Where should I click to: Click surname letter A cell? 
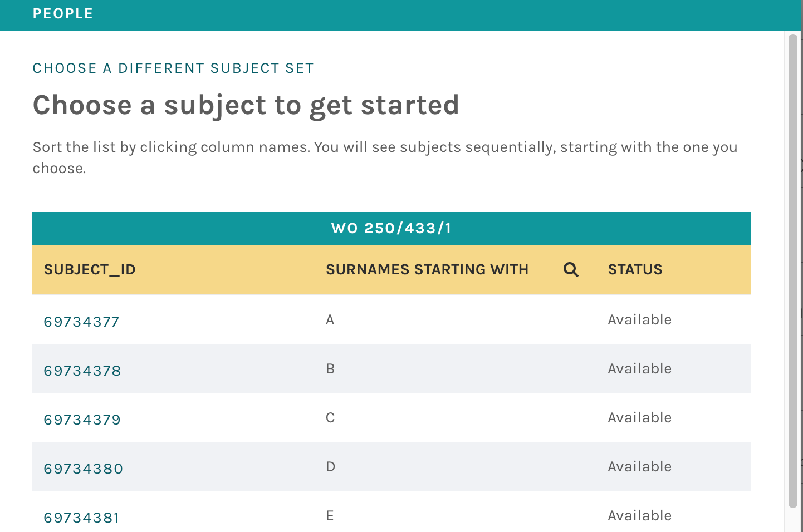330,320
